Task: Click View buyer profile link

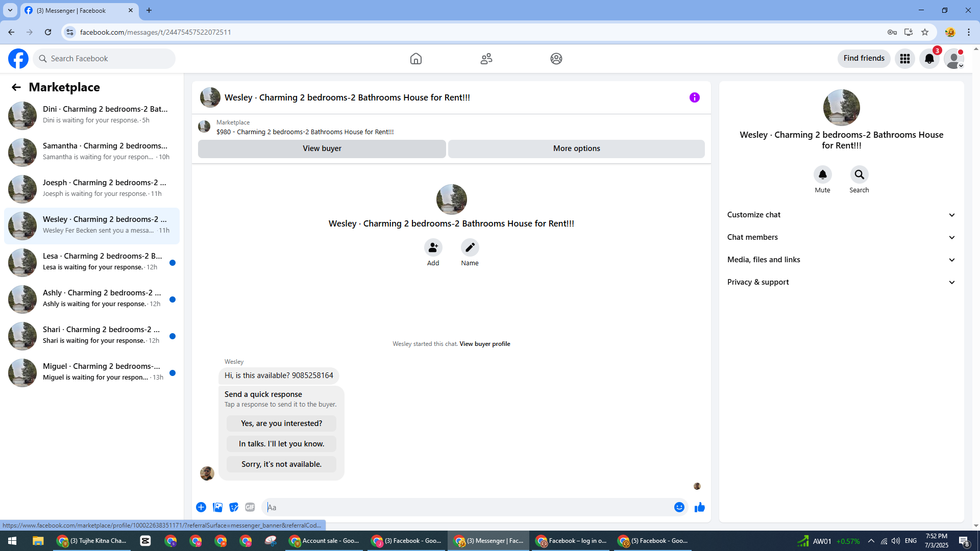Action: pos(484,344)
